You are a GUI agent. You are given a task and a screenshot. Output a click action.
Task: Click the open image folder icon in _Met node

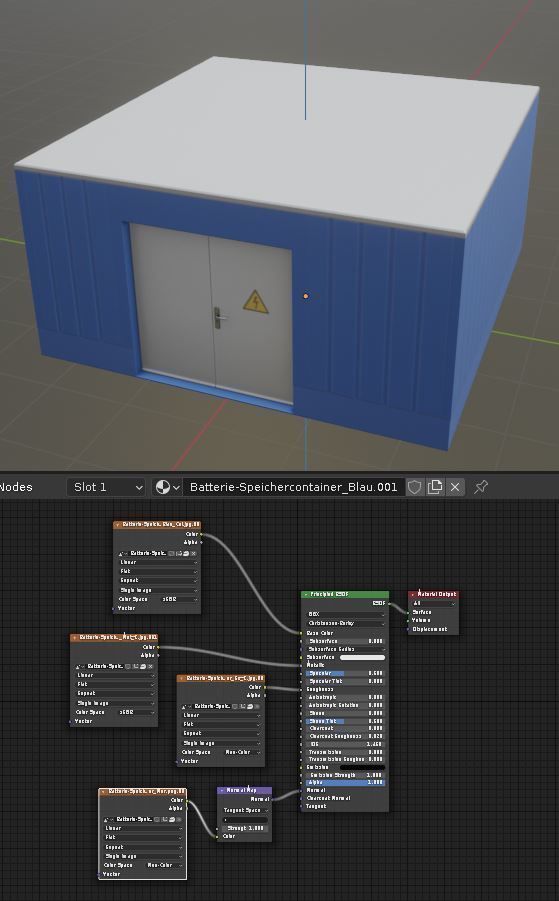(142, 667)
